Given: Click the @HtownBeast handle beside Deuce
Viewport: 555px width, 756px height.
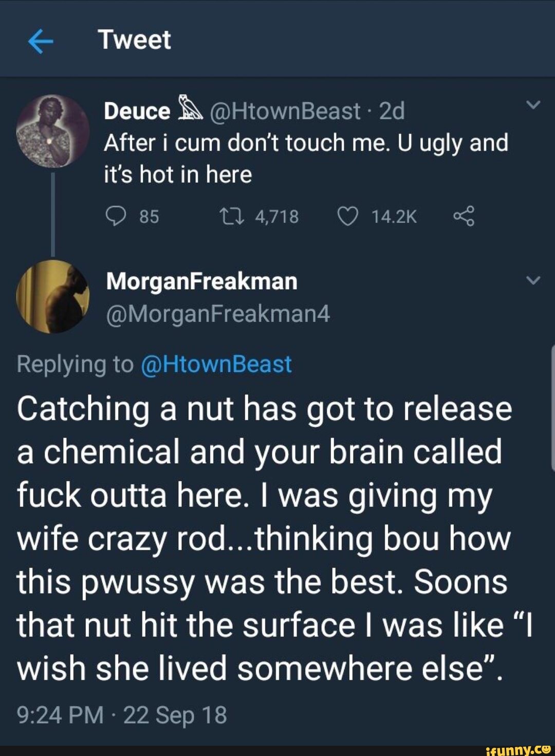Looking at the screenshot, I should tap(285, 111).
